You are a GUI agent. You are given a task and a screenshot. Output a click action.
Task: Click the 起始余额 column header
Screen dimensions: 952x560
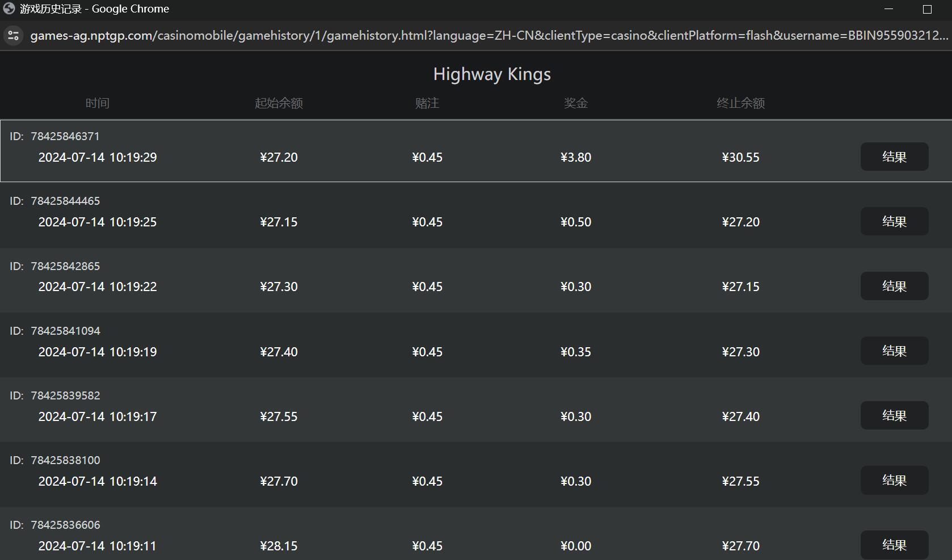pos(279,103)
